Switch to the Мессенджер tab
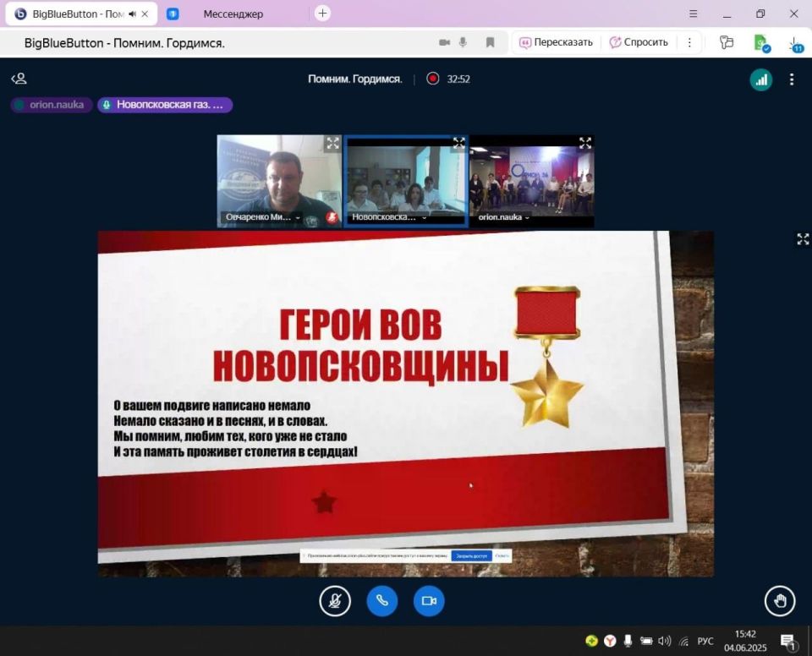This screenshot has width=812, height=656. [x=233, y=14]
